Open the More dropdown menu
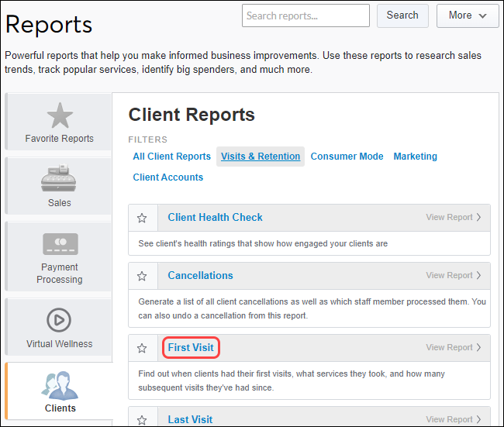 point(468,15)
